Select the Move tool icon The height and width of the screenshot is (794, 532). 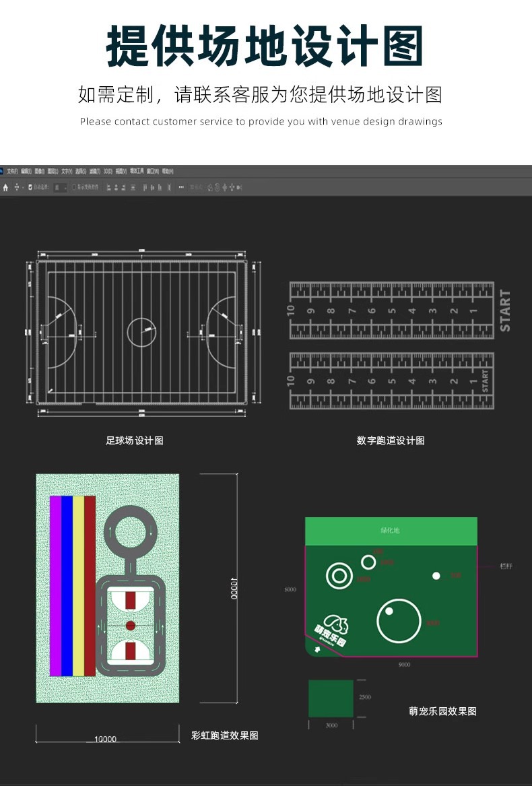[17, 187]
